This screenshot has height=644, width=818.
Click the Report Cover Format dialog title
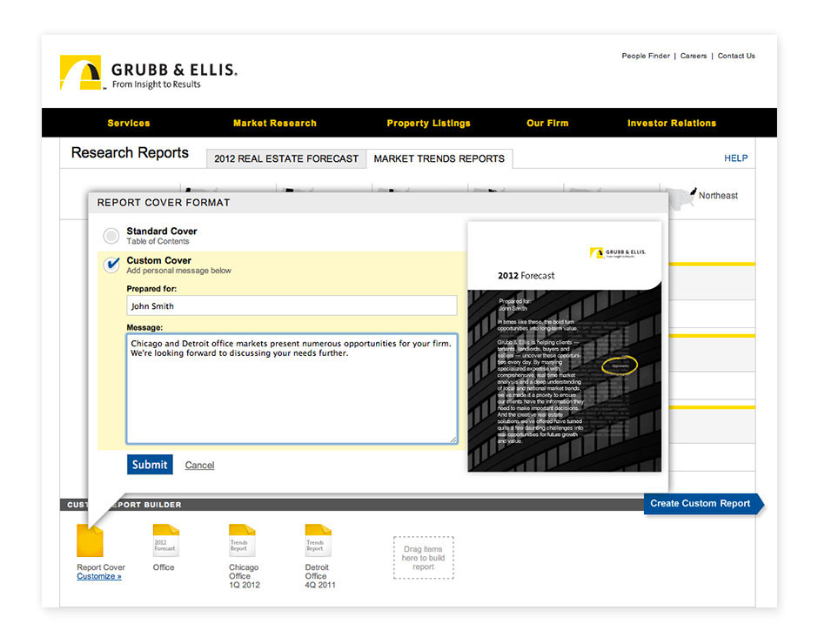[164, 203]
